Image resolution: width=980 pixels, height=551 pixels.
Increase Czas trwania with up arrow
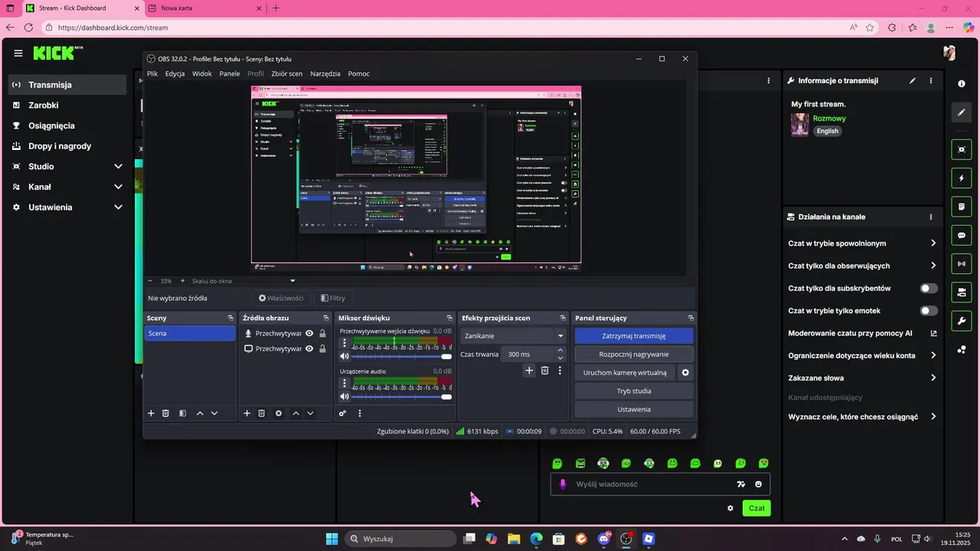[560, 350]
